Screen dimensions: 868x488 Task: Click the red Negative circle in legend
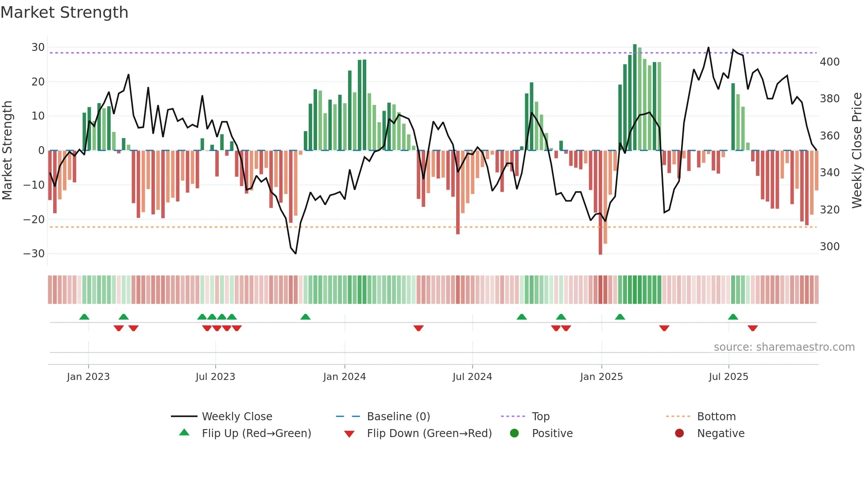pyautogui.click(x=679, y=433)
